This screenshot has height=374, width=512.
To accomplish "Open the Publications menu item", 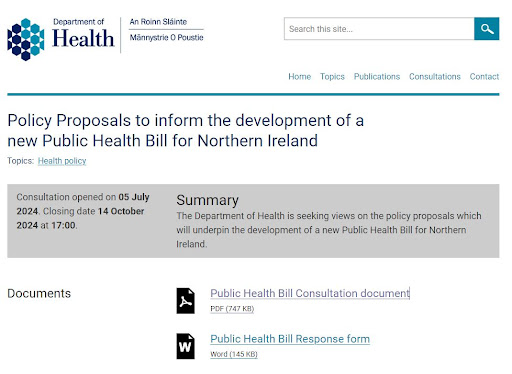I will [x=377, y=77].
